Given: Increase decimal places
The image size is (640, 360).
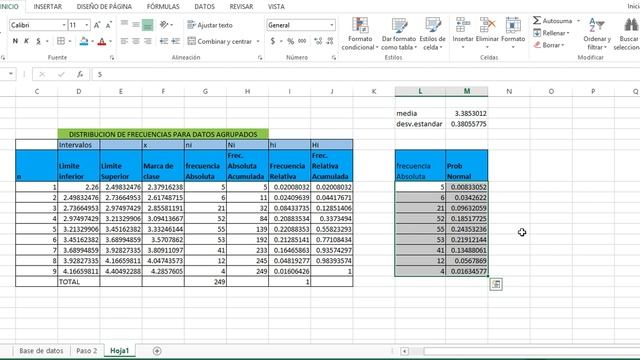Looking at the screenshot, I should pos(318,41).
